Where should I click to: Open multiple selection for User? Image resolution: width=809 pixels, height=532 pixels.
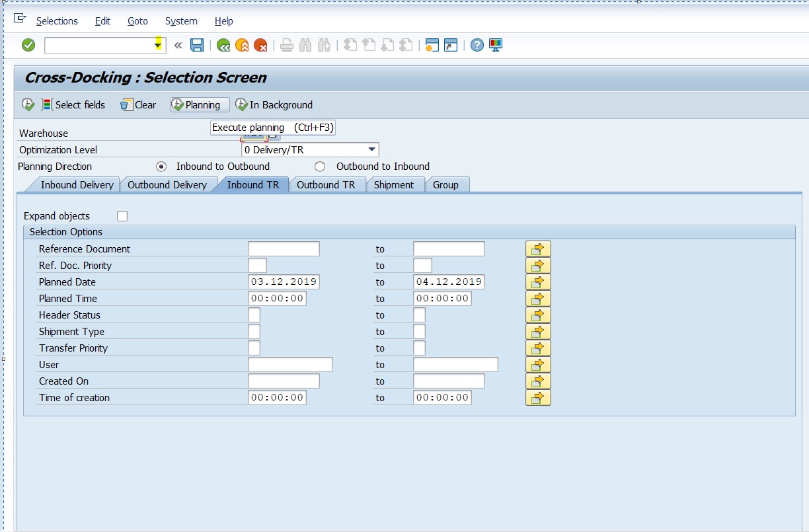coord(538,365)
